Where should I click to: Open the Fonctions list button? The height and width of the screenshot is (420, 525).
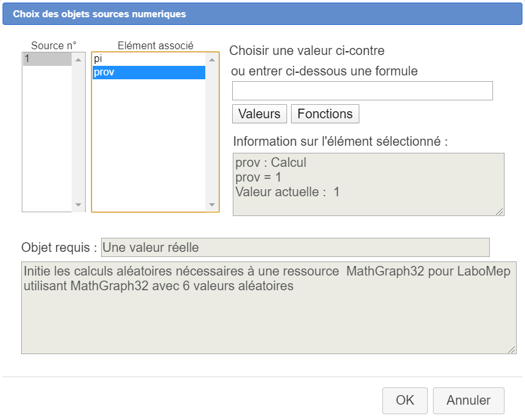[x=325, y=114]
